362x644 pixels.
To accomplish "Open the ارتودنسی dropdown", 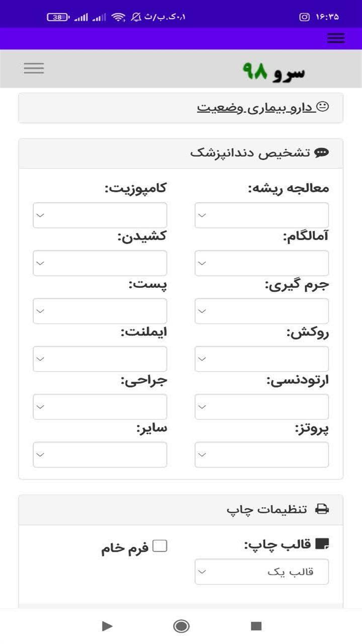I will (261, 407).
